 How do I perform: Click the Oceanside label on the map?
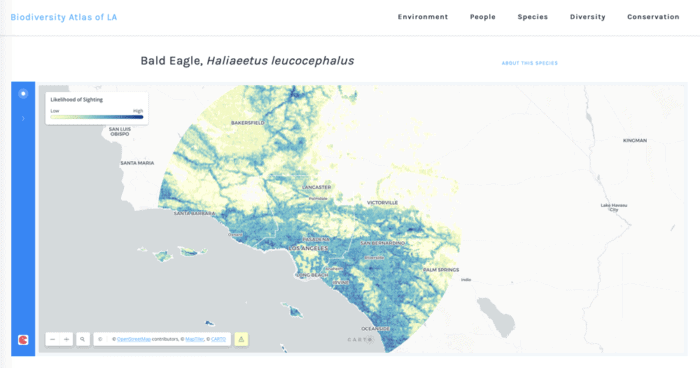375,329
